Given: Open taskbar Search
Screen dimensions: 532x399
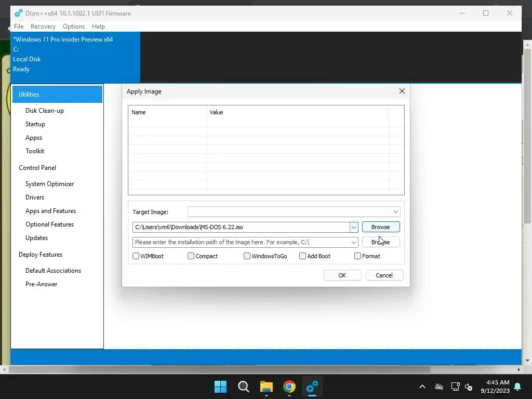Looking at the screenshot, I should coord(243,387).
